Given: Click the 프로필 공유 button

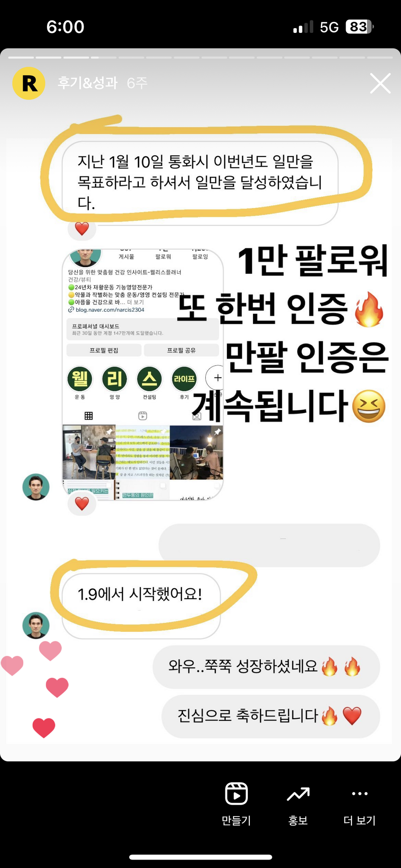Looking at the screenshot, I should (181, 350).
